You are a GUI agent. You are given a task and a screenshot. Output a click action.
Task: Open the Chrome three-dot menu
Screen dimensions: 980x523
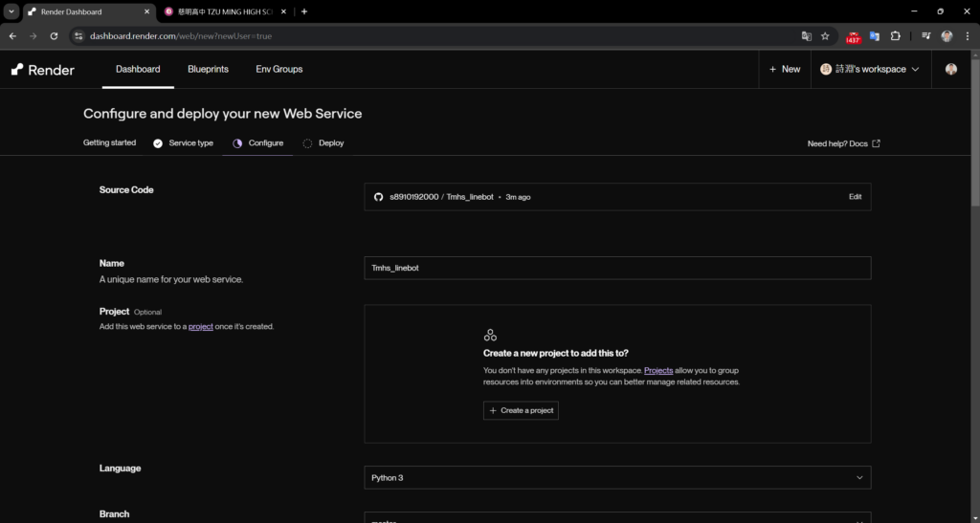(x=968, y=36)
